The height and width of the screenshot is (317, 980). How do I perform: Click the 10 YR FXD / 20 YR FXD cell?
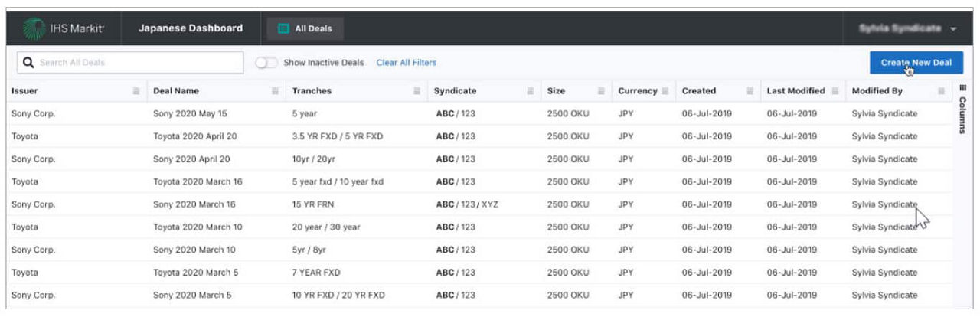coord(338,295)
